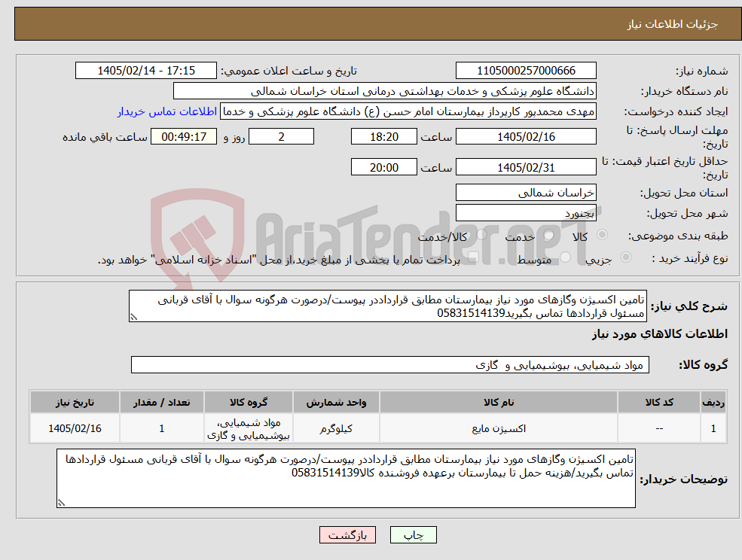Select the متوسط purchase type radio
Viewport: 742px width, 560px height.
tap(566, 257)
